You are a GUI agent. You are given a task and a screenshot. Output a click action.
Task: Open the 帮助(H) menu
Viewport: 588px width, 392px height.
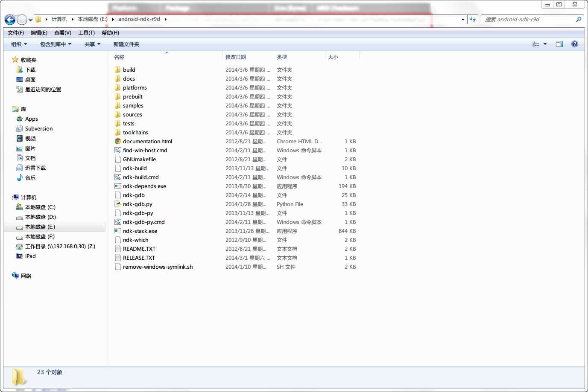(110, 33)
